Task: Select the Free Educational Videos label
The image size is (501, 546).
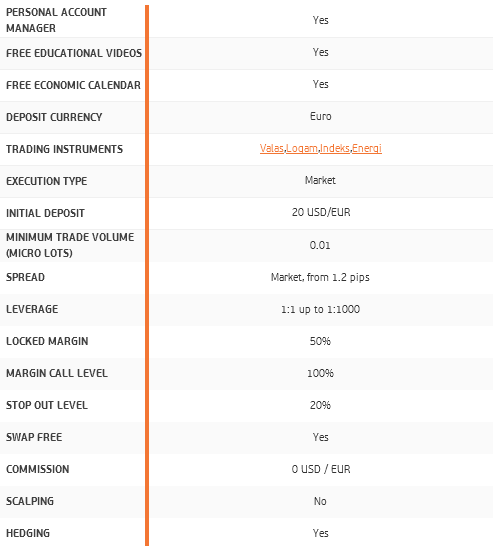Action: click(74, 53)
